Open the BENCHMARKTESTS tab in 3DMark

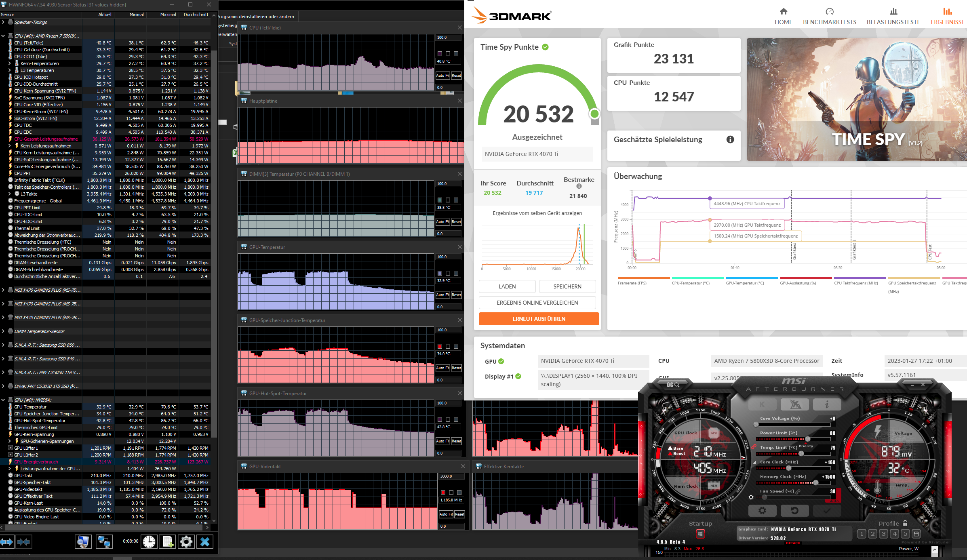[829, 16]
